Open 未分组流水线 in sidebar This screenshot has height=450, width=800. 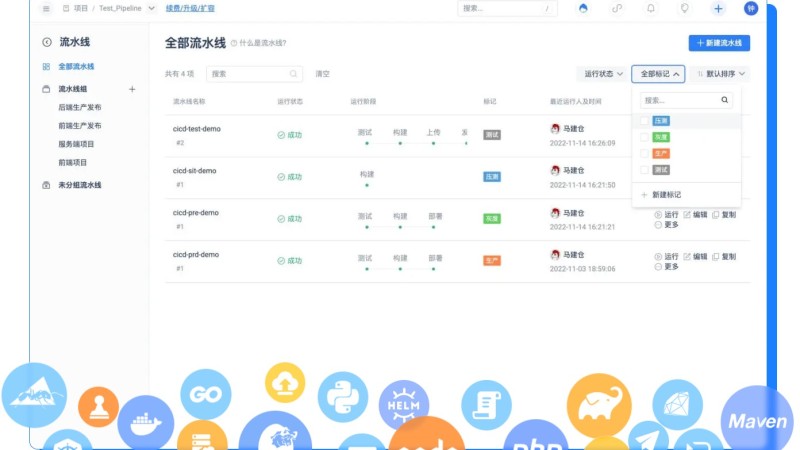80,185
